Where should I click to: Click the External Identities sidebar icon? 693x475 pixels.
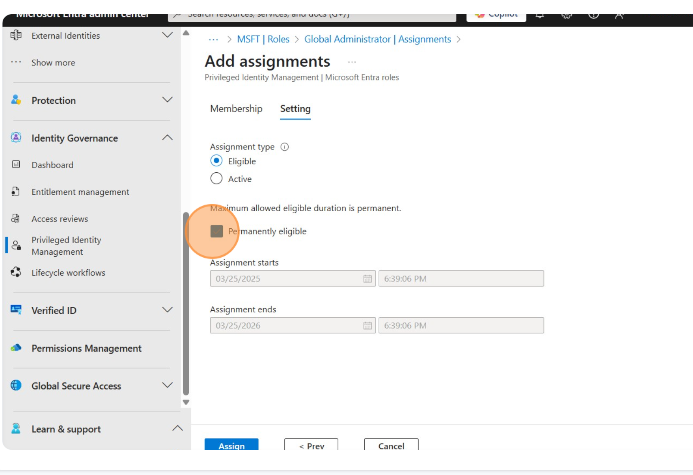pos(16,35)
